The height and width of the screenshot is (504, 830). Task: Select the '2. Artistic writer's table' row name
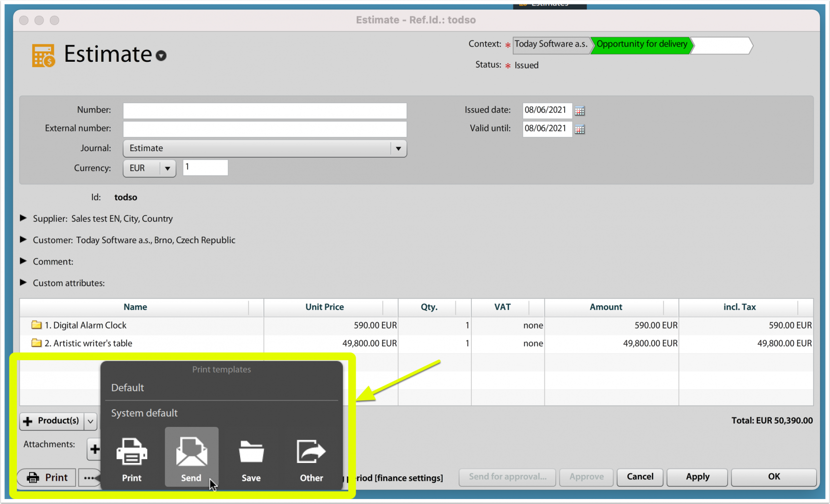88,343
